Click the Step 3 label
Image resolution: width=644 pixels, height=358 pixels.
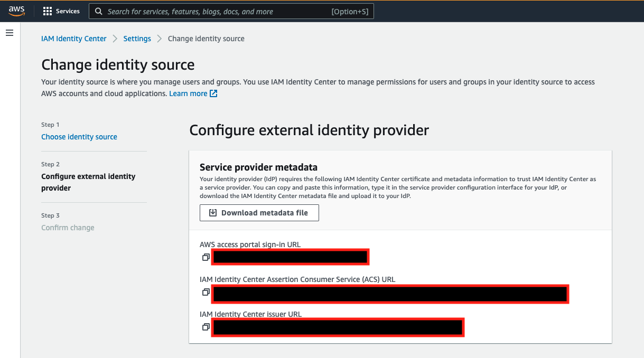(x=50, y=215)
